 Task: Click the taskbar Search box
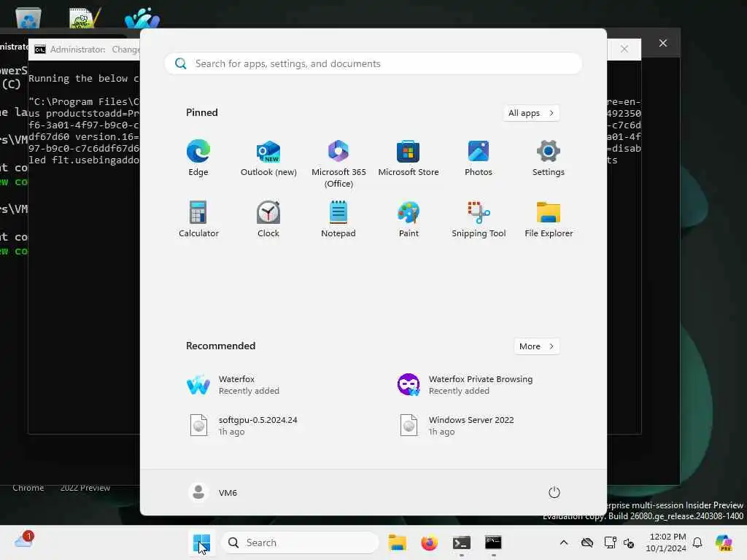point(300,542)
